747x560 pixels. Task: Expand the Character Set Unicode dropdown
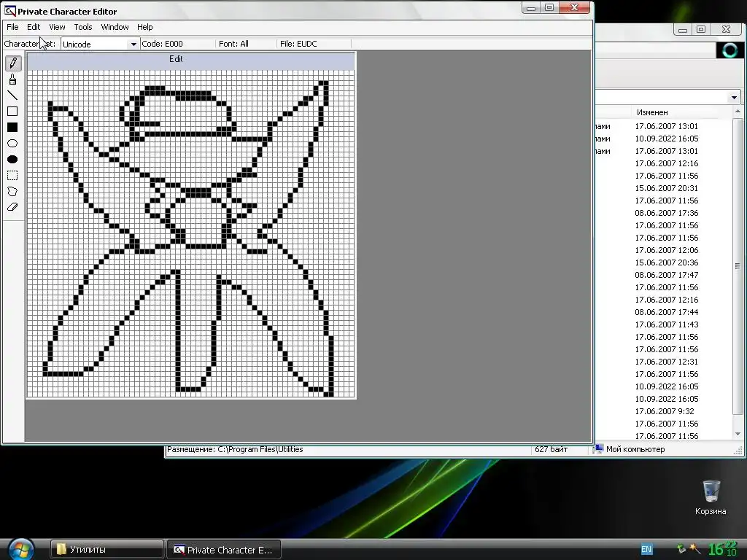point(133,44)
